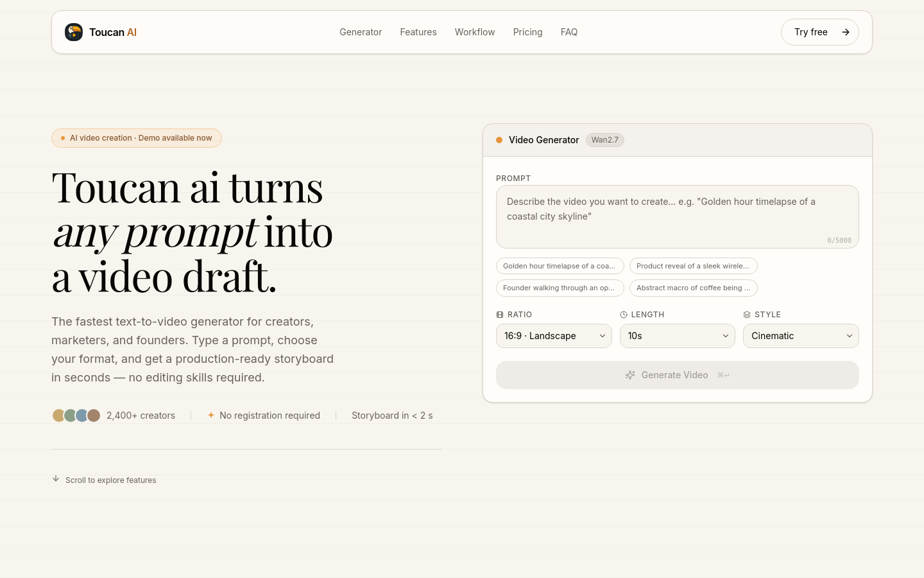
Task: Choose the Golden hour timelapse suggestion chip
Action: click(560, 266)
